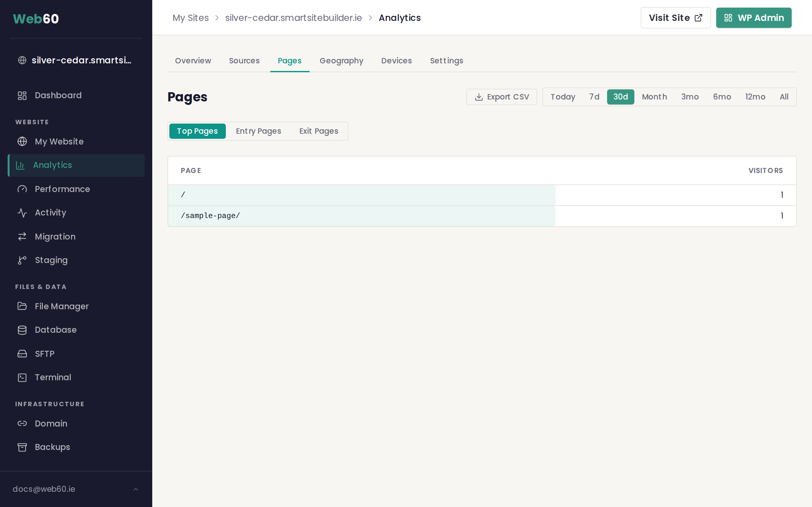
Task: Open the silver-cedar site selector in sidebar
Action: pyautogui.click(x=76, y=60)
